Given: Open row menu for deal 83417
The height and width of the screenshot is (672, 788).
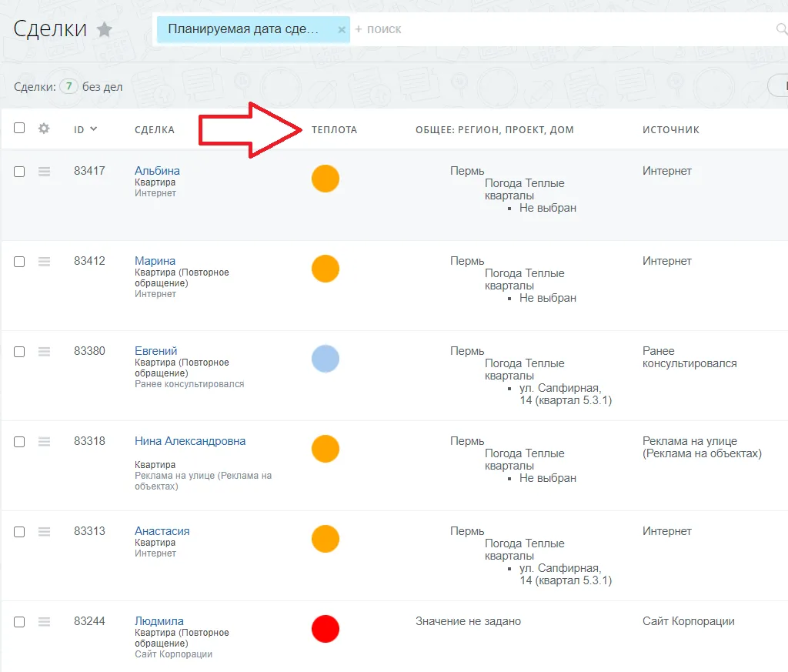Looking at the screenshot, I should click(x=45, y=172).
